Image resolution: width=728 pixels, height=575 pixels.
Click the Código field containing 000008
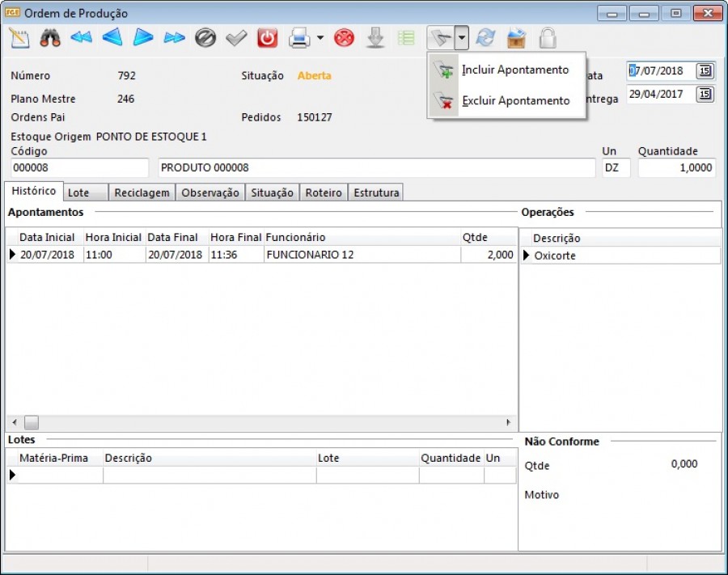[x=79, y=167]
